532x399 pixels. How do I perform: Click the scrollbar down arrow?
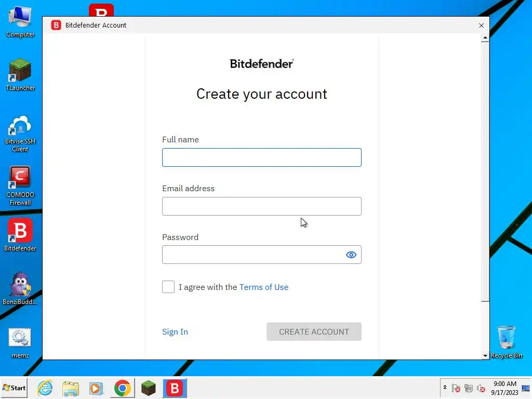(485, 355)
